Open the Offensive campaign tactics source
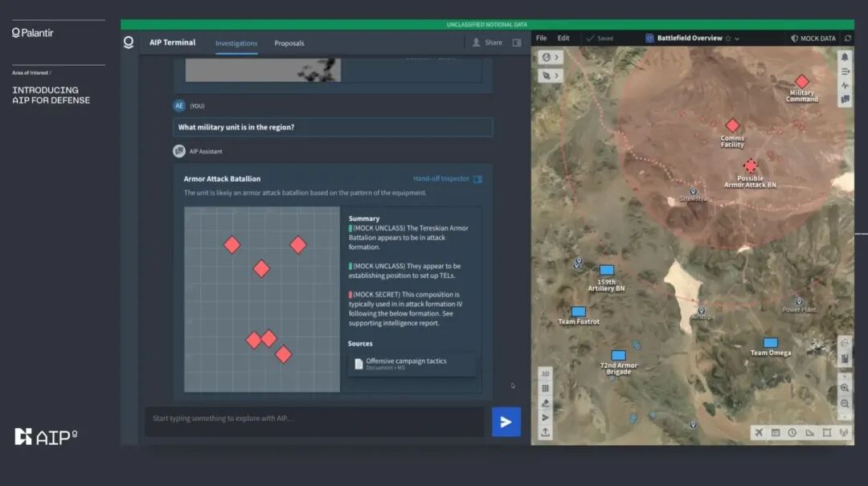This screenshot has height=486, width=868. pos(411,364)
